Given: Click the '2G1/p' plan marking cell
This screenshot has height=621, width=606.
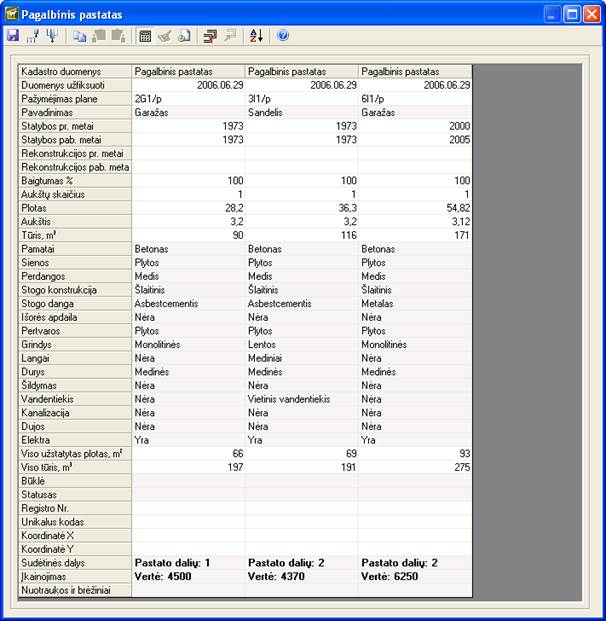Looking at the screenshot, I should tap(188, 99).
